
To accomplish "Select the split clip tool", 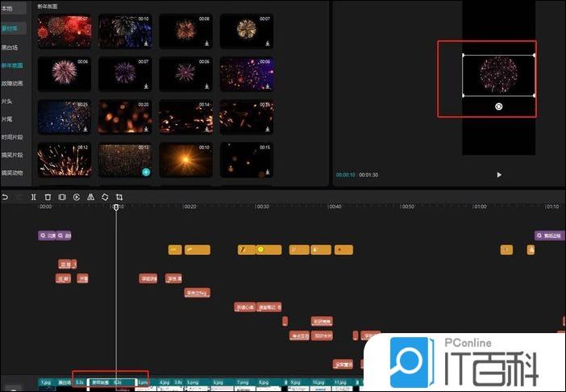I will [33, 197].
